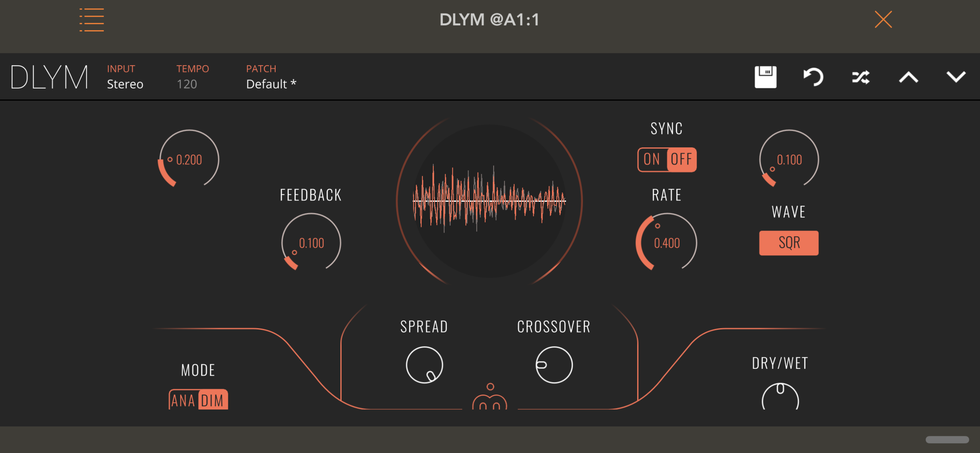Screen dimensions: 980x453
Task: Select DIM mode
Action: pyautogui.click(x=213, y=400)
